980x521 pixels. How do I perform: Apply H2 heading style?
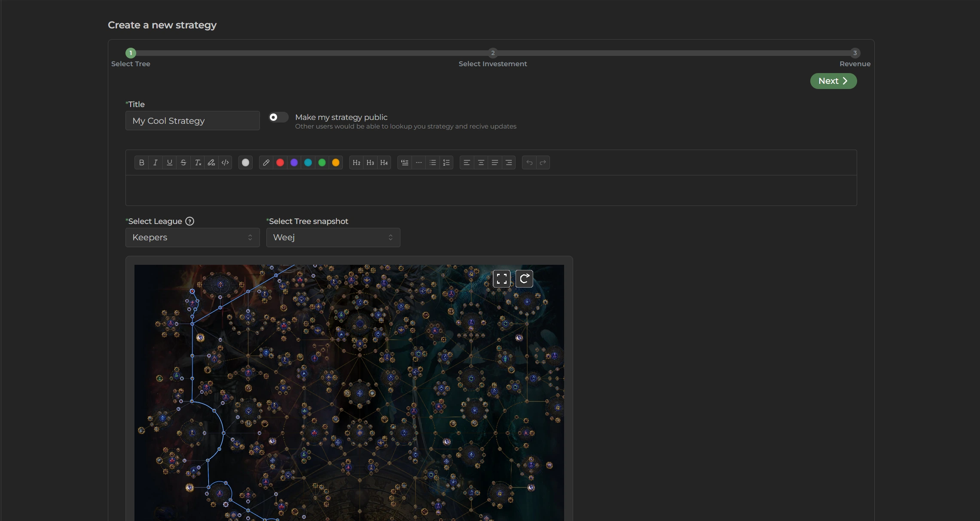[x=356, y=162]
